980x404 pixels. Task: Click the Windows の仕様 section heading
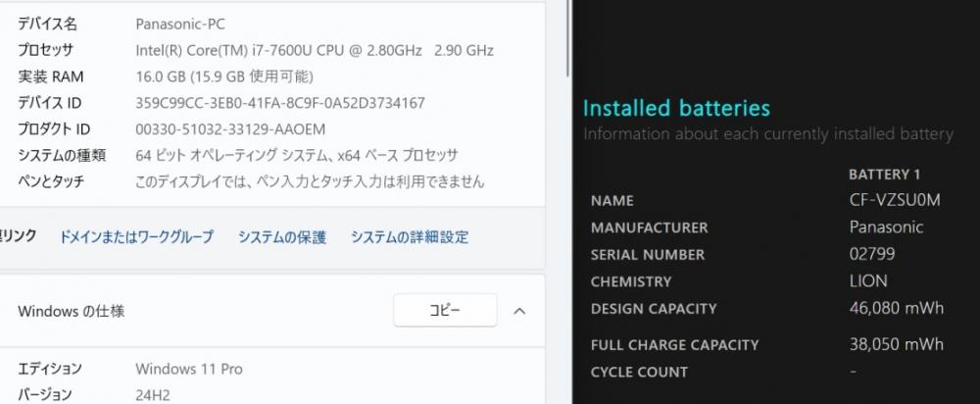click(72, 311)
